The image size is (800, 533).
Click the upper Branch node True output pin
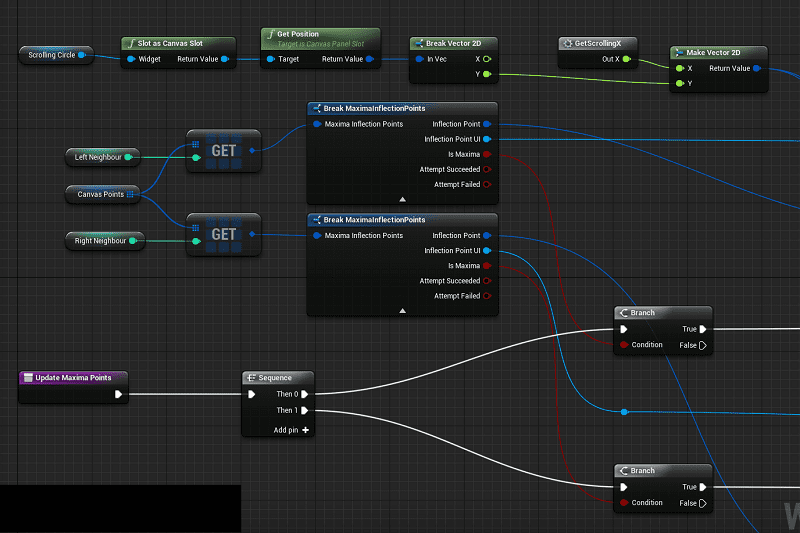tap(703, 329)
